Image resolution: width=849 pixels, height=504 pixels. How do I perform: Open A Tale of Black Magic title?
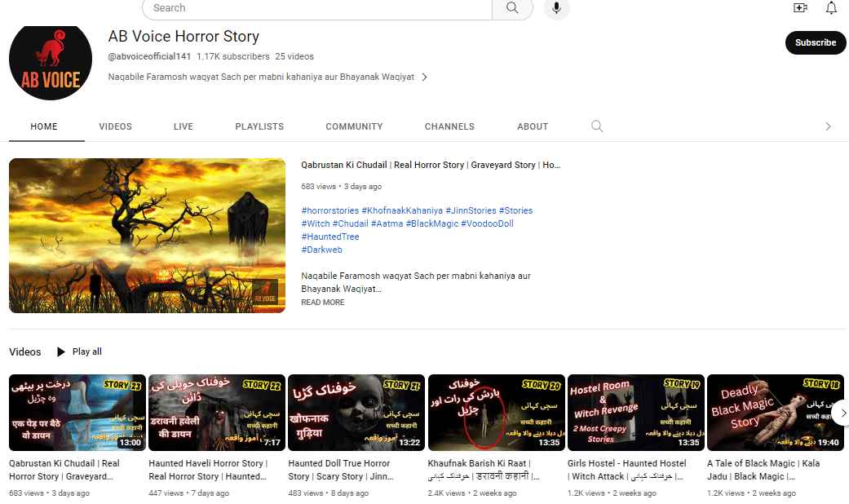tap(763, 470)
